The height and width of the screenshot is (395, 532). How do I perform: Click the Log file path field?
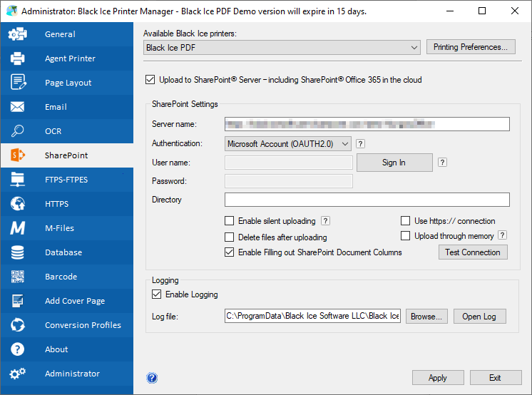pos(312,316)
